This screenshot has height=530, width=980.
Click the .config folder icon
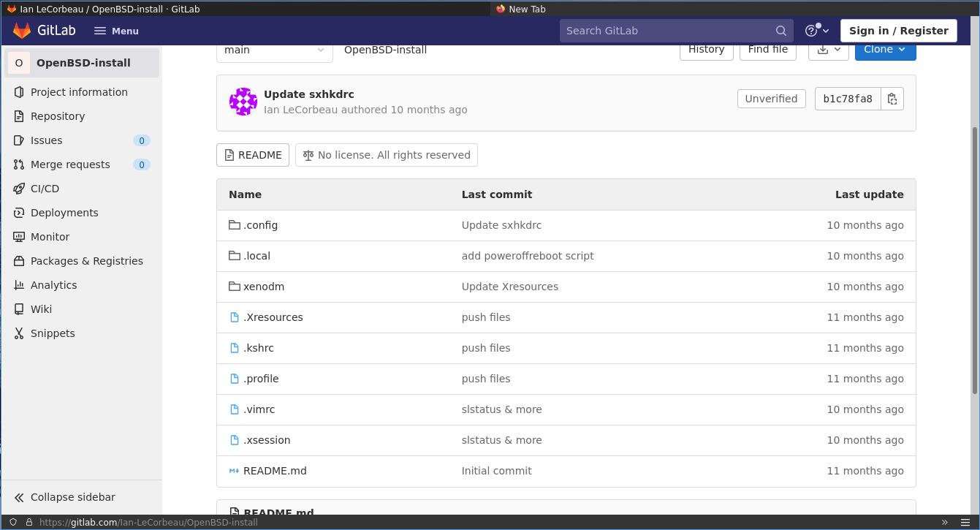(235, 225)
